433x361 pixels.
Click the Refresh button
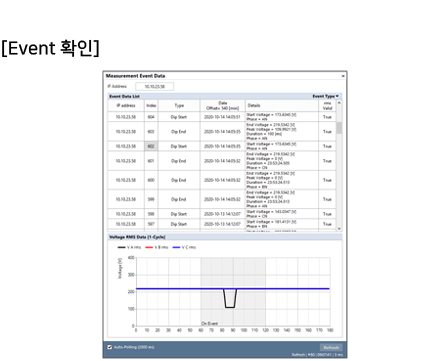[x=331, y=347]
